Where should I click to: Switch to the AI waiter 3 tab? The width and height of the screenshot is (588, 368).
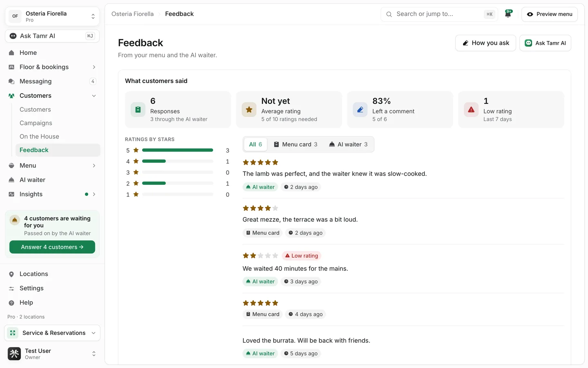click(x=348, y=144)
